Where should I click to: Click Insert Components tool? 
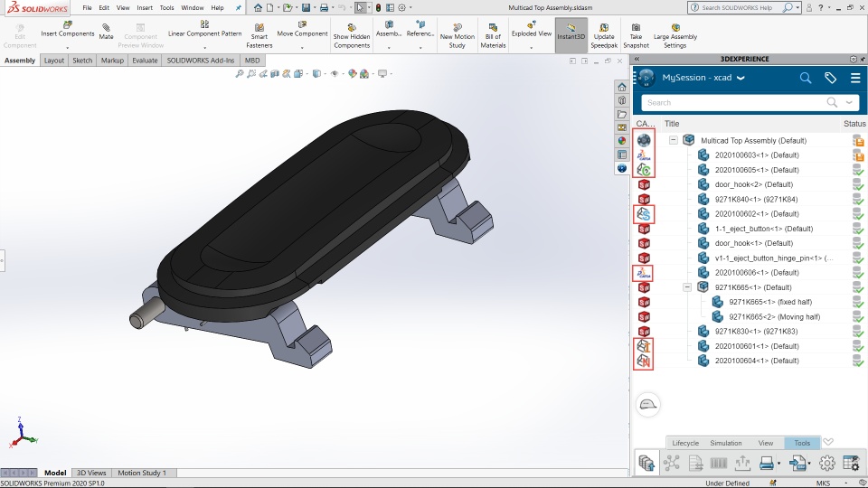(x=68, y=29)
